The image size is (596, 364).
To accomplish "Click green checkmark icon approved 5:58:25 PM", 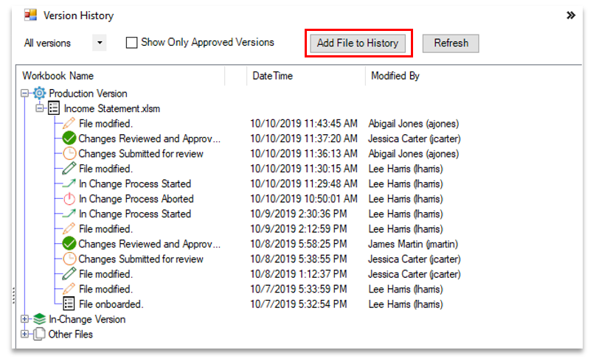I will point(69,244).
